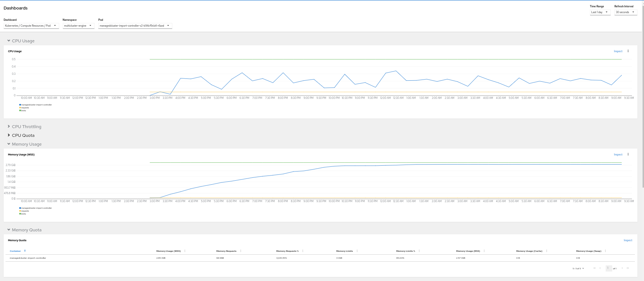This screenshot has width=644, height=281.
Task: Click column options icon for Memory Usage (RSS)
Action: (484, 251)
